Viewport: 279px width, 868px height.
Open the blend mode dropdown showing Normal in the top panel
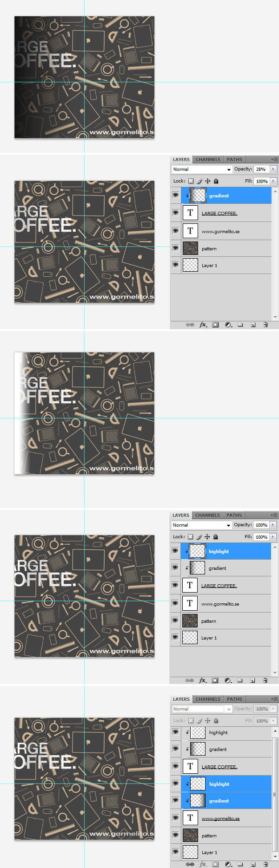202,170
